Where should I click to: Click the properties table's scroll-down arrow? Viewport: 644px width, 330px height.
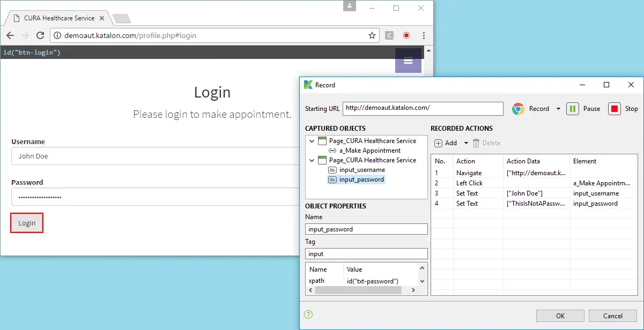(x=423, y=281)
